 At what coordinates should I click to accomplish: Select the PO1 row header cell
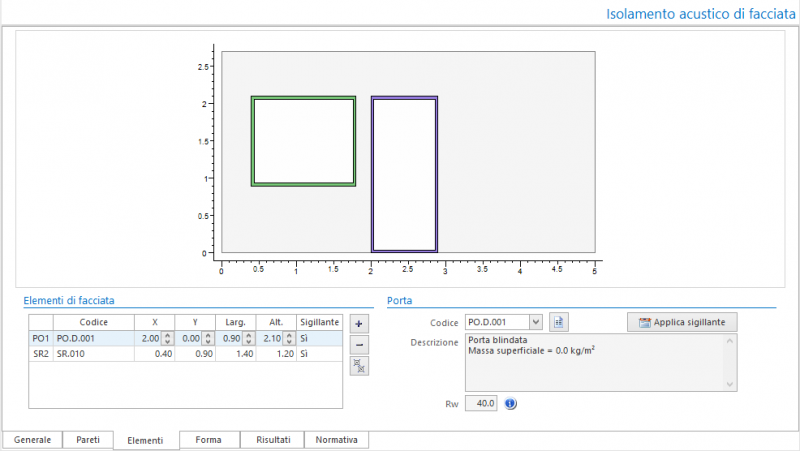(x=41, y=338)
